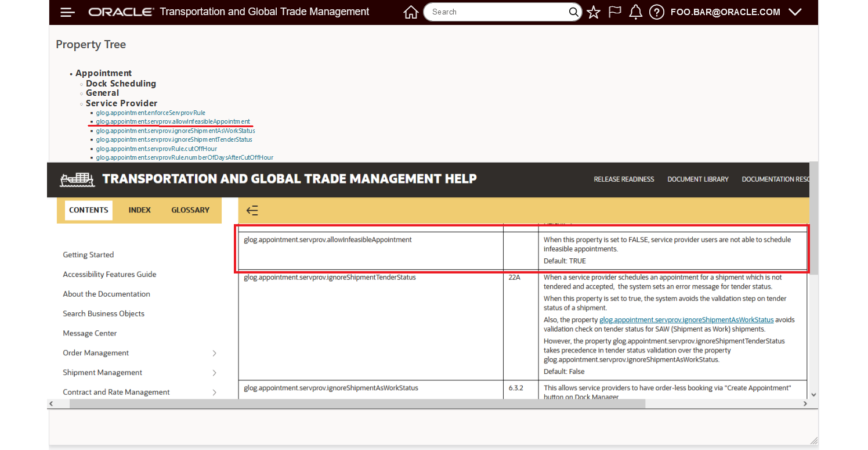
Task: Open Search Business Objects topic
Action: [104, 314]
